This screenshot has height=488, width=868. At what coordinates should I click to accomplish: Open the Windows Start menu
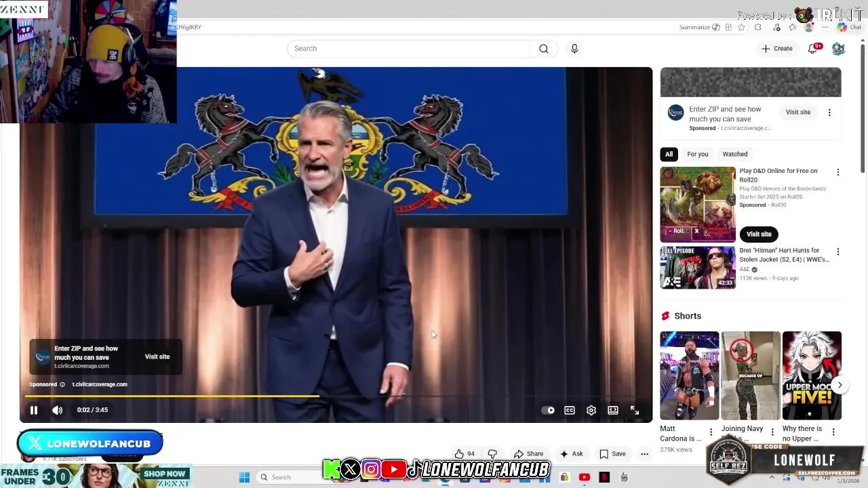(x=244, y=477)
